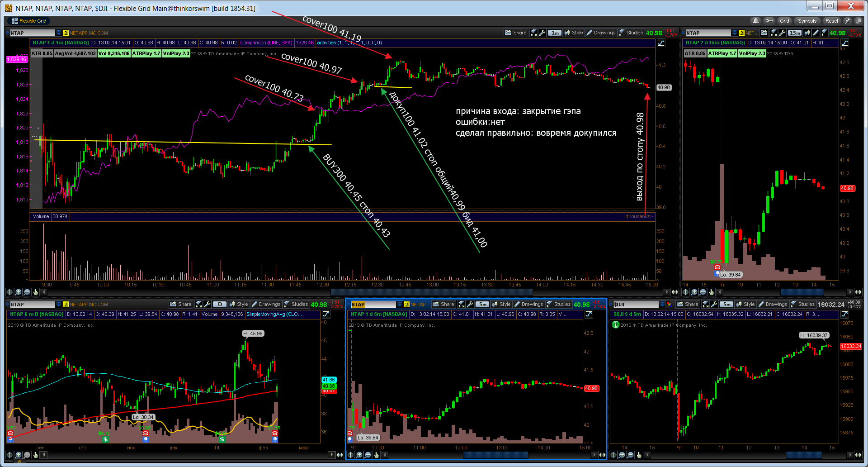Click the time scrollbar thumb under 5m NTAP chart

[x=495, y=455]
